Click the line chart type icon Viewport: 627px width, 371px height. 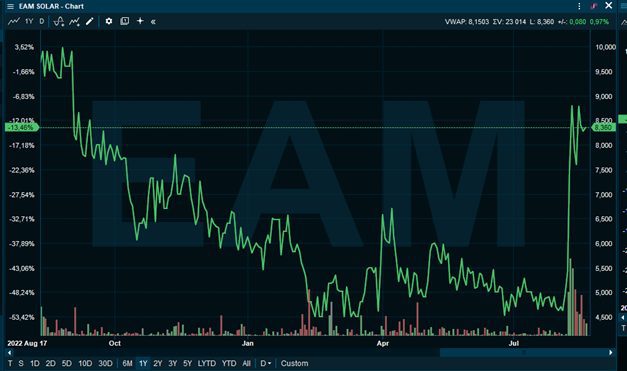click(14, 21)
